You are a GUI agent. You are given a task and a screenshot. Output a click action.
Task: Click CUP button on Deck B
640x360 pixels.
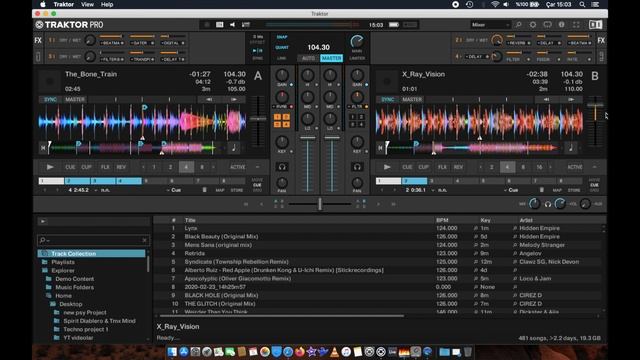423,167
